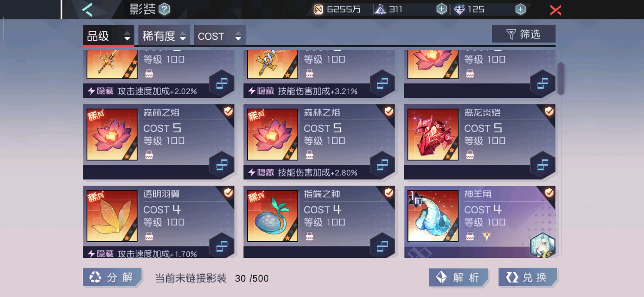Open the 解析 analysis button
This screenshot has height=297, width=644.
pos(459,278)
